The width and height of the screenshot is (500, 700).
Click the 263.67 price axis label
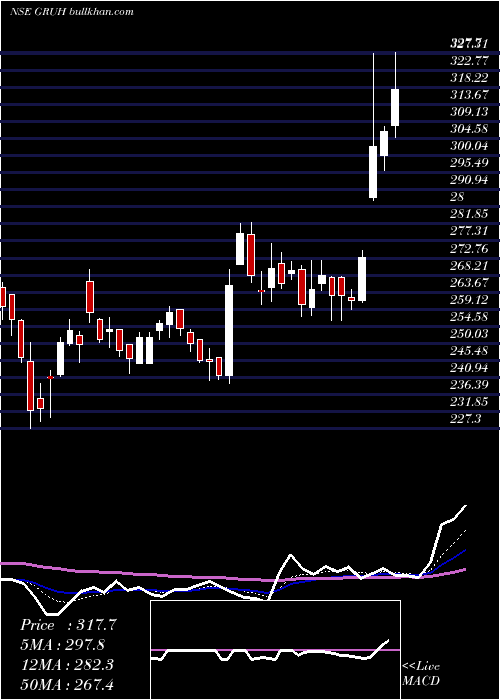469,283
